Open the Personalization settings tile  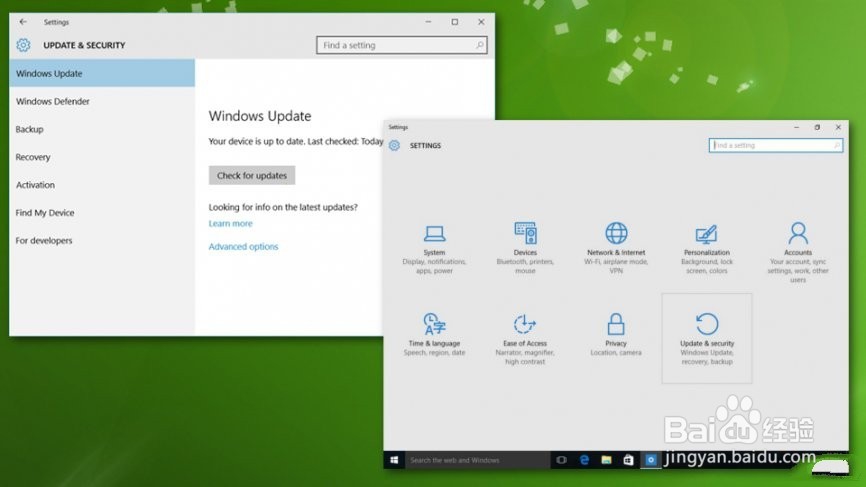[706, 249]
